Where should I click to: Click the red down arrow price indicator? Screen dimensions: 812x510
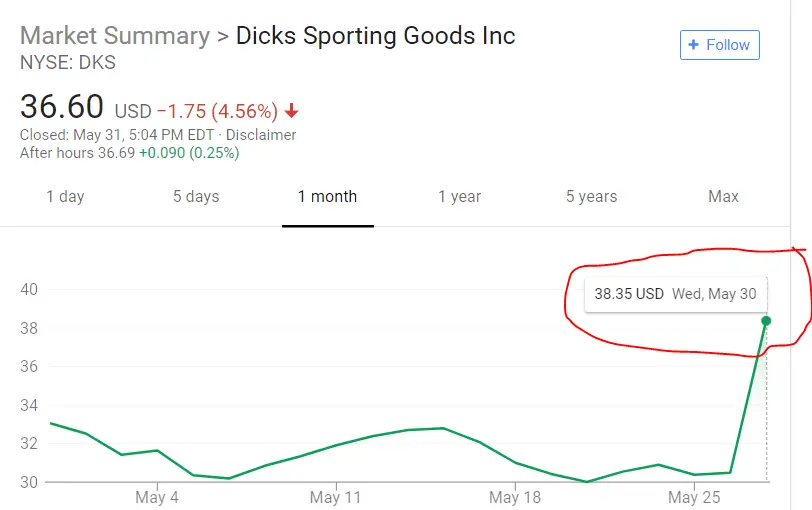point(291,110)
